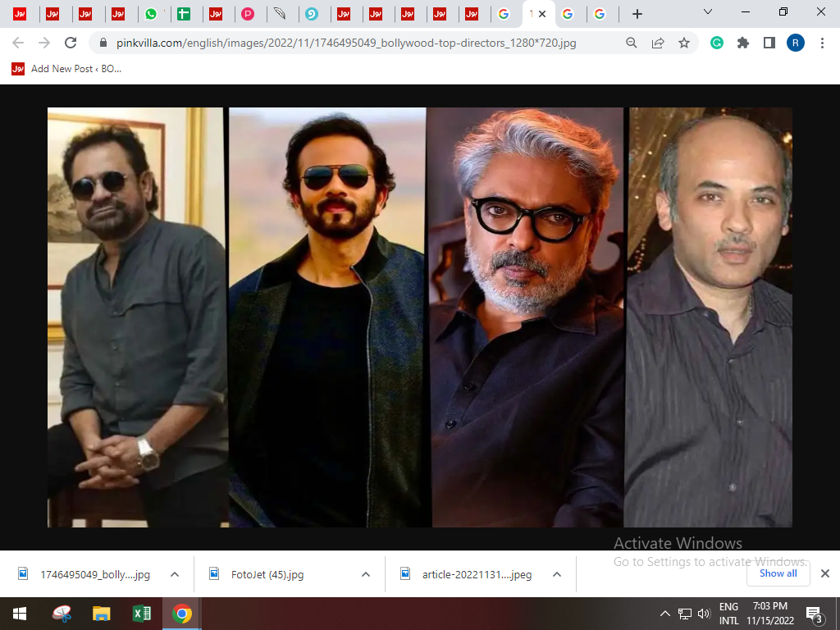Open the Extensions puzzle-piece menu

743,43
